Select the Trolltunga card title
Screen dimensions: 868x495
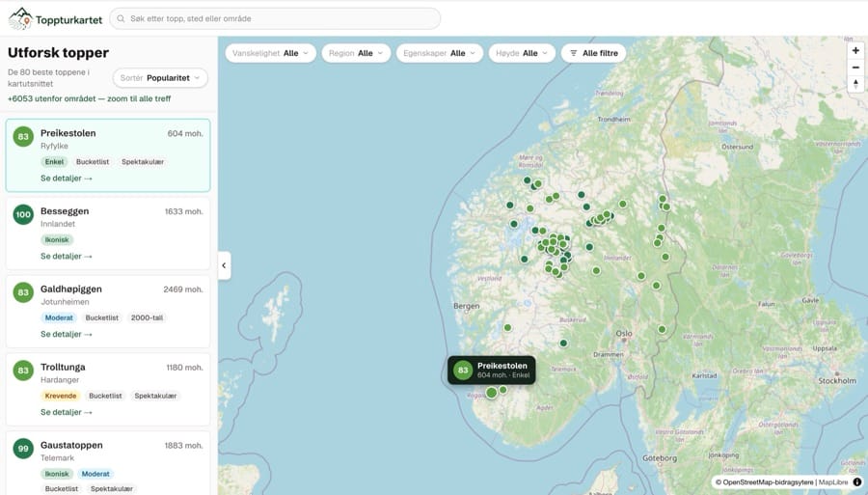pyautogui.click(x=63, y=368)
